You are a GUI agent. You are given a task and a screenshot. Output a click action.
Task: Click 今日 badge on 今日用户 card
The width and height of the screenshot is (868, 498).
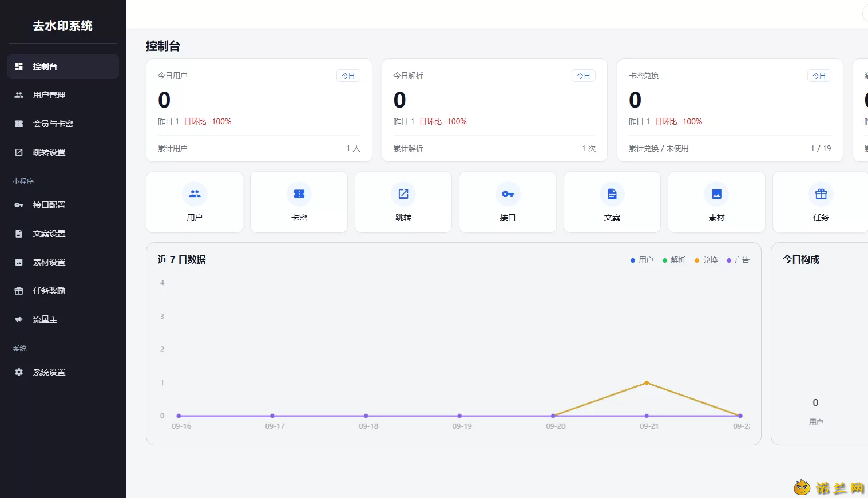point(348,76)
